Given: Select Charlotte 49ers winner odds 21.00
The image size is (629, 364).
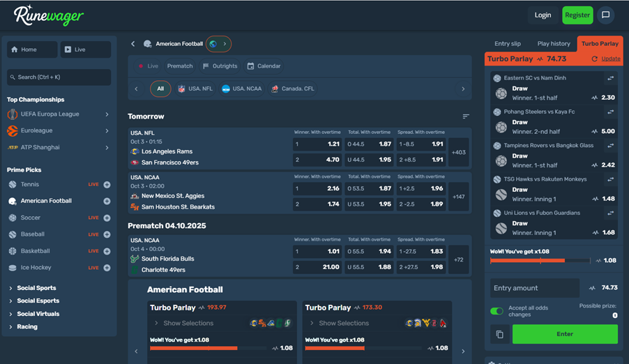Looking at the screenshot, I should pos(317,267).
